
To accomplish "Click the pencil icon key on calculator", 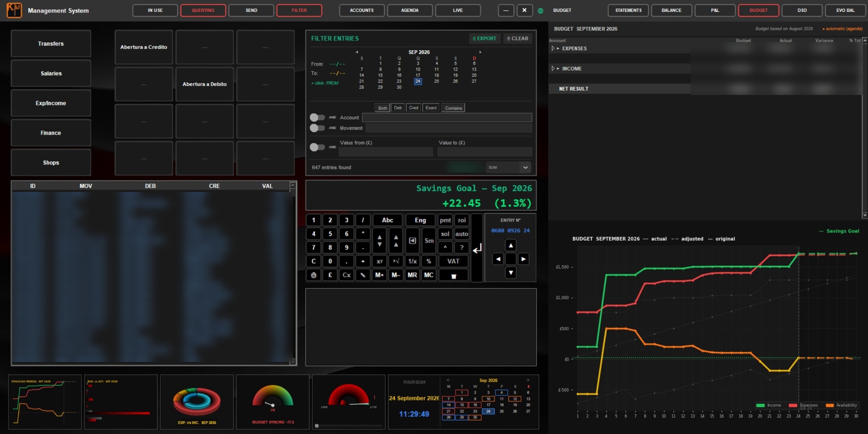I will 363,275.
